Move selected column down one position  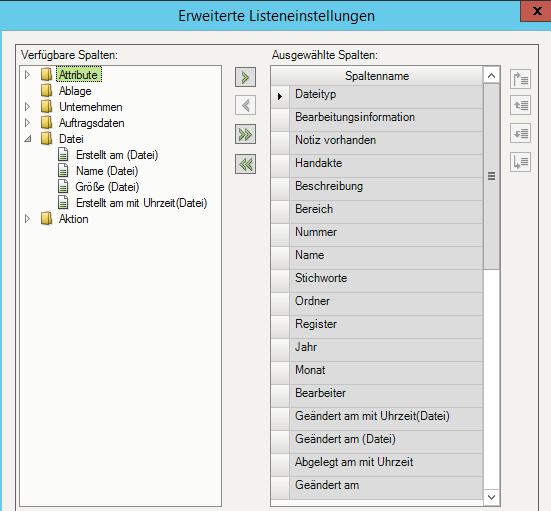coord(520,133)
